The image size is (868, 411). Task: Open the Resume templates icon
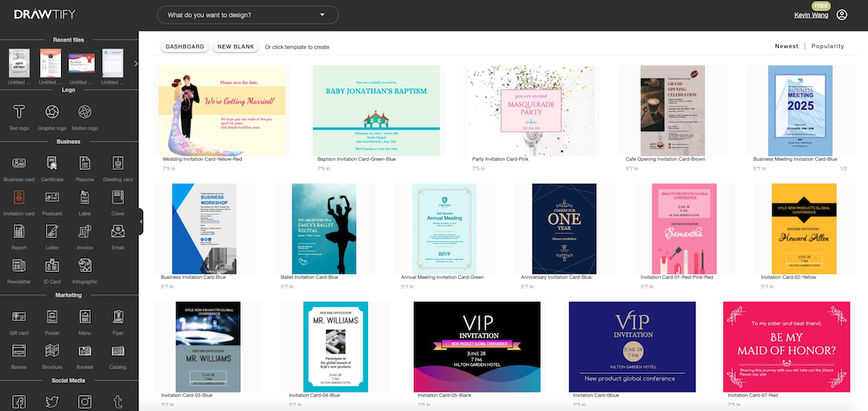point(84,162)
